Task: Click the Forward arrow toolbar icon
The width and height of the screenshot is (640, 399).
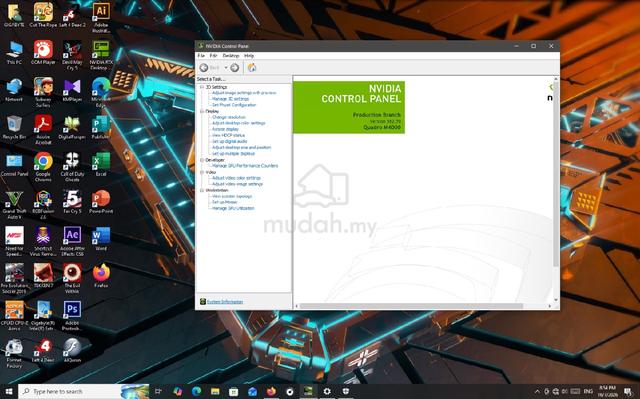Action: tap(234, 68)
